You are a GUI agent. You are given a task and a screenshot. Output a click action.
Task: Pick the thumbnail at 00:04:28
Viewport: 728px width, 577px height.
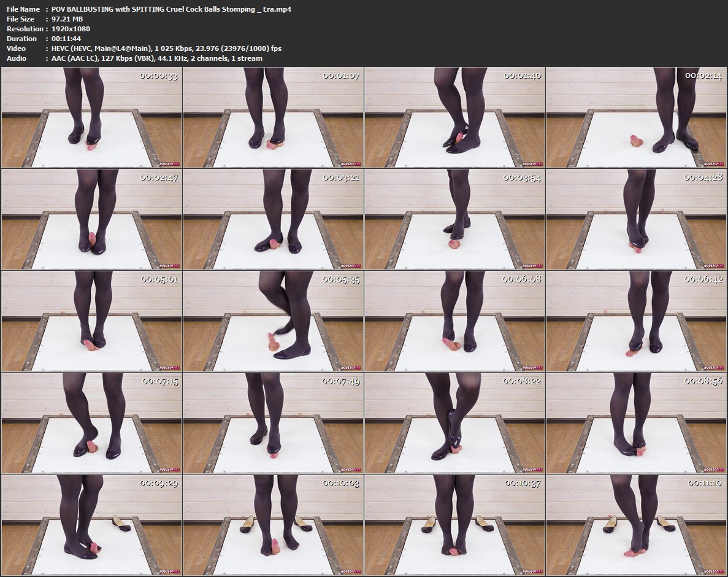637,219
